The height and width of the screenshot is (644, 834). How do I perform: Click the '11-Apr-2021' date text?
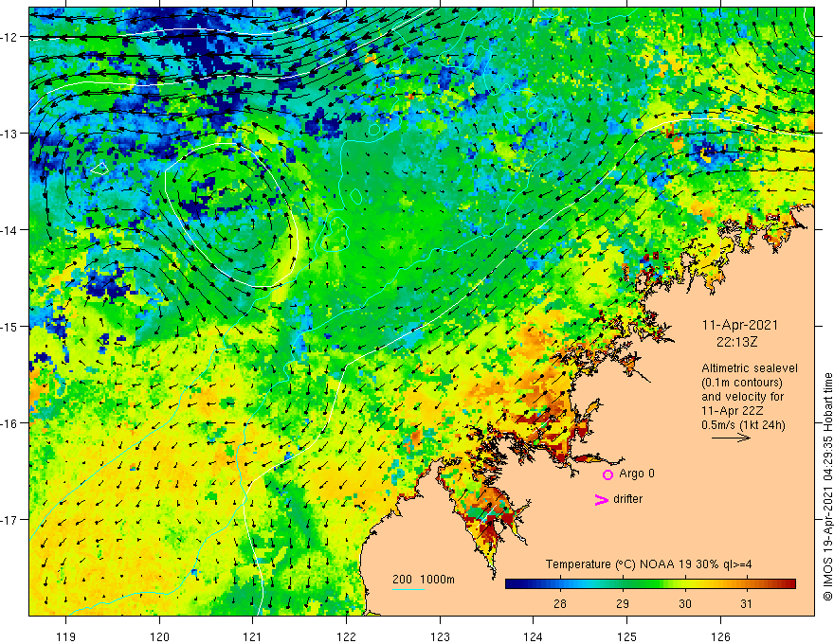[x=740, y=325]
